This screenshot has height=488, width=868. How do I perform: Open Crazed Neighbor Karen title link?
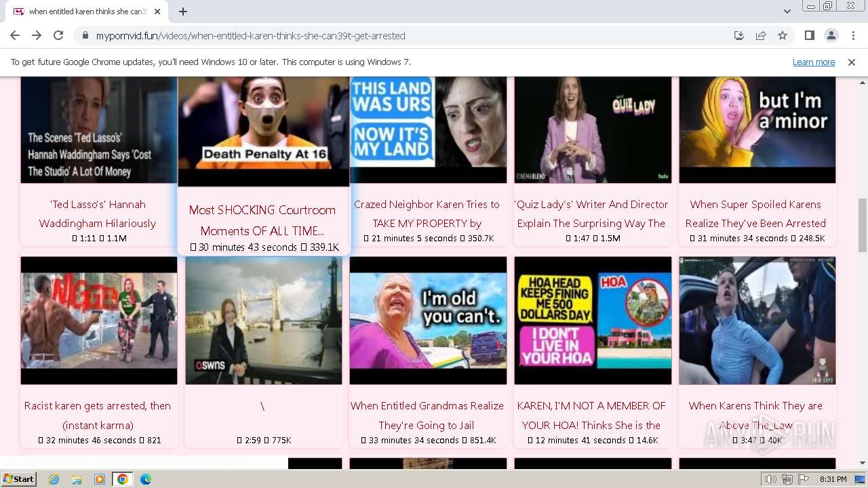coord(427,213)
